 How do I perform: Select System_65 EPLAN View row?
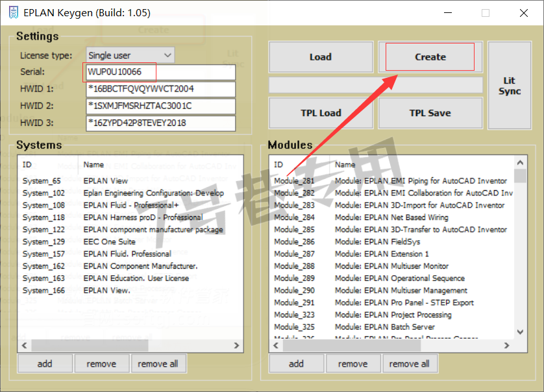click(x=130, y=180)
